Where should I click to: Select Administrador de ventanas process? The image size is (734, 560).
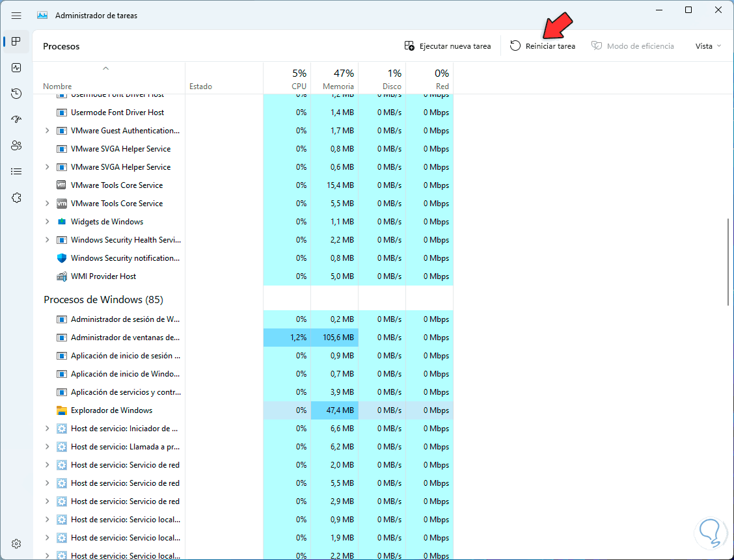243,338
